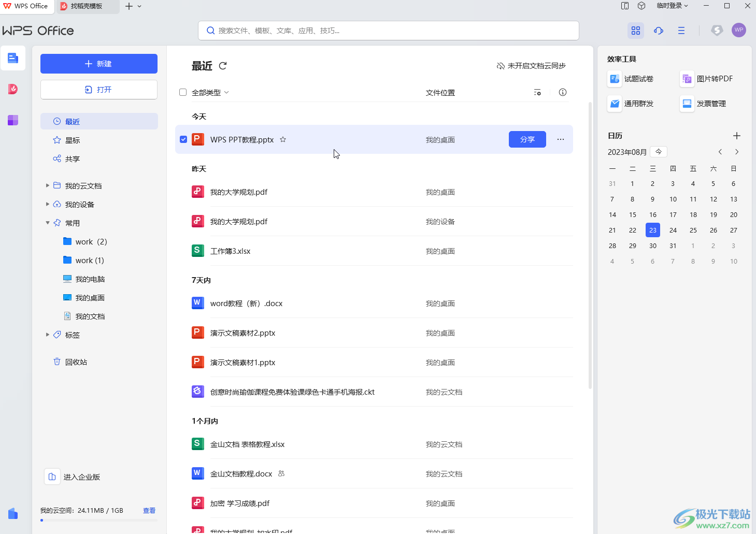Open the new tab dropdown arrow
Image resolution: width=756 pixels, height=534 pixels.
pos(139,6)
